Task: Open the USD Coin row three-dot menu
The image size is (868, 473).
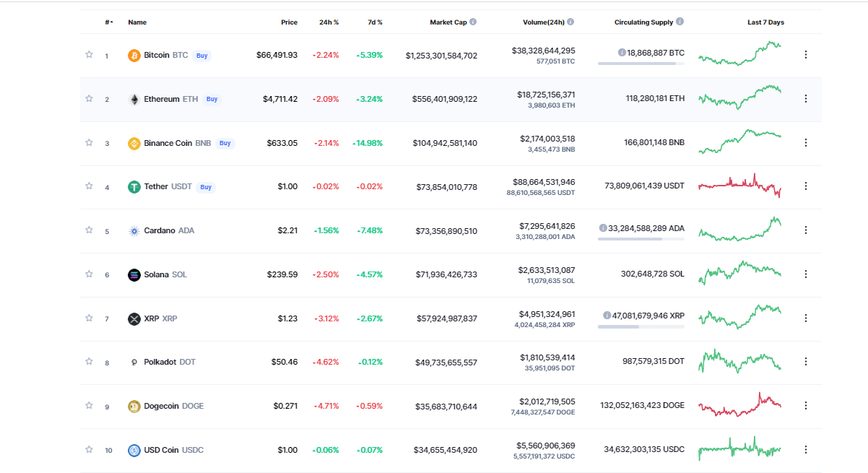Action: tap(806, 449)
